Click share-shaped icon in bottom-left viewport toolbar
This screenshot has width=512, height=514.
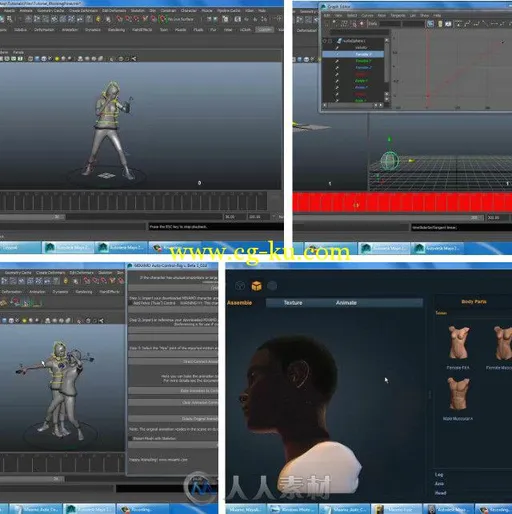pyautogui.click(x=101, y=321)
